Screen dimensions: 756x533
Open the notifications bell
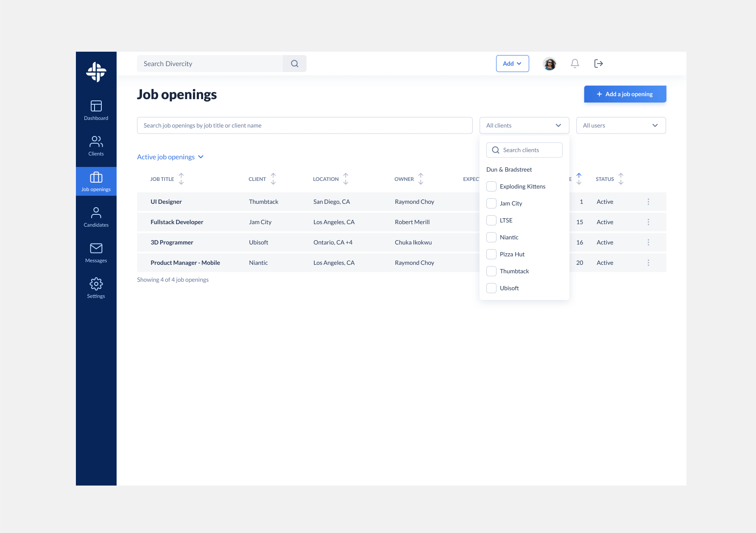(x=575, y=64)
